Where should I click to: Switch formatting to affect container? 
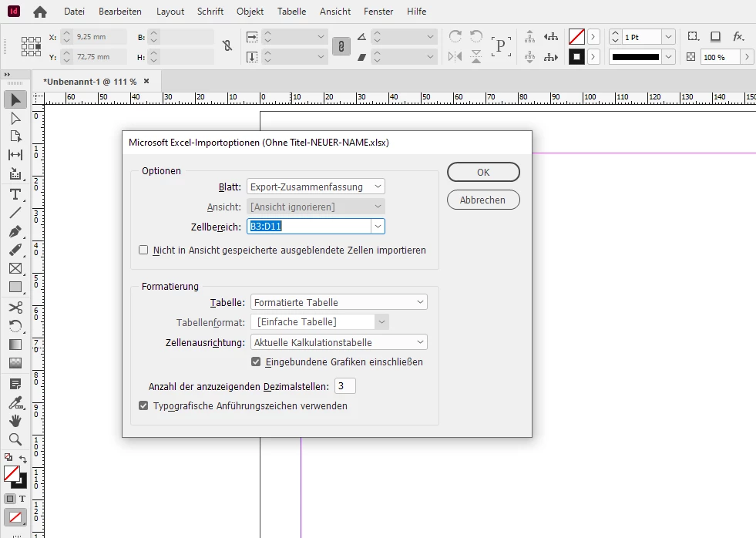tap(10, 499)
